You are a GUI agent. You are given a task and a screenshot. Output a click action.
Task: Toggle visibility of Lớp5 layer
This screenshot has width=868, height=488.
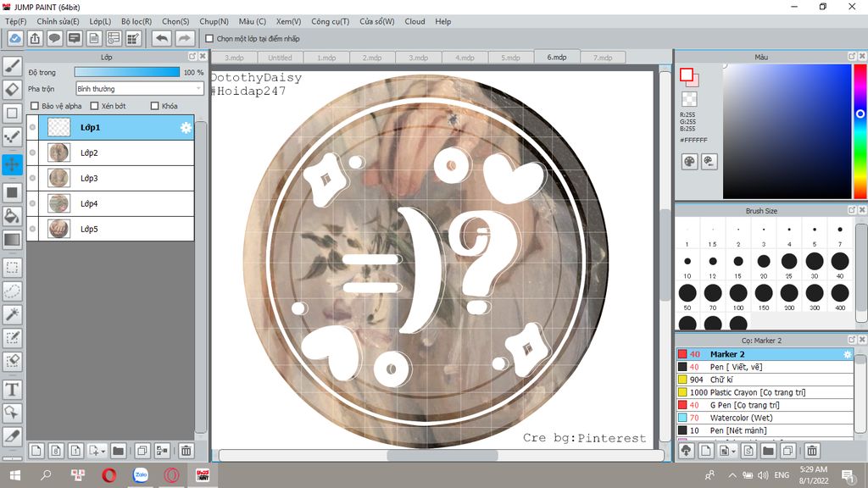tap(33, 229)
